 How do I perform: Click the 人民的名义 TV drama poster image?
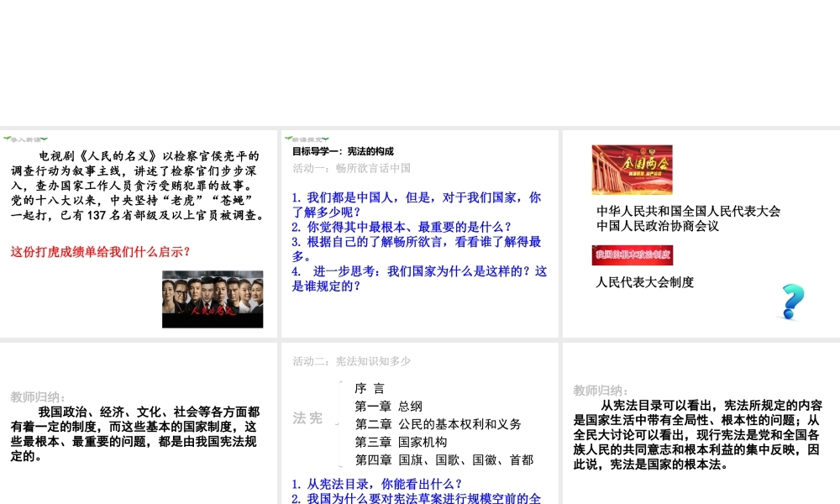(x=213, y=299)
